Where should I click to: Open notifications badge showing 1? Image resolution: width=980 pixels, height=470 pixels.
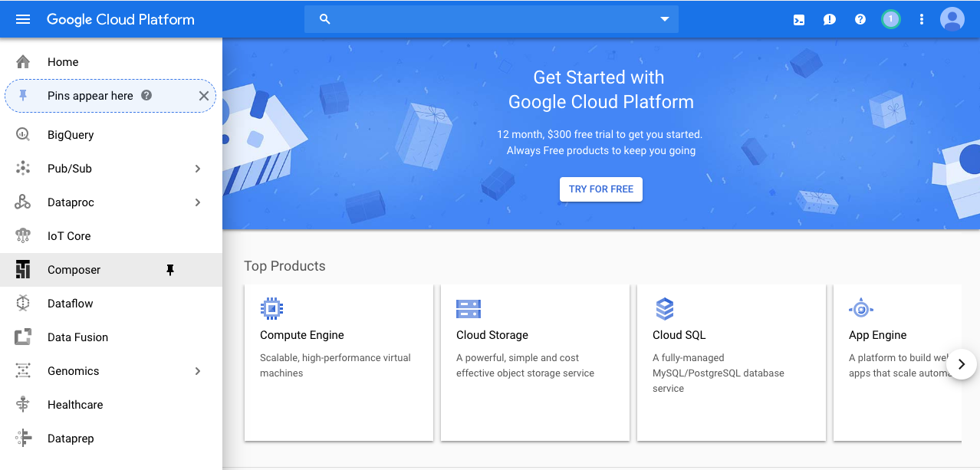point(891,19)
